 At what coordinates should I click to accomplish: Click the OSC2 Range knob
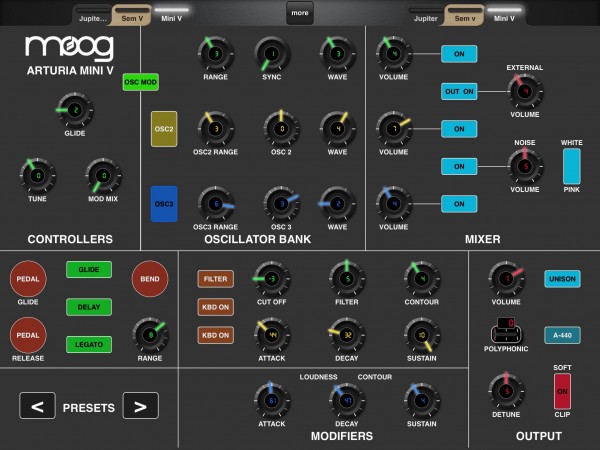(216, 129)
